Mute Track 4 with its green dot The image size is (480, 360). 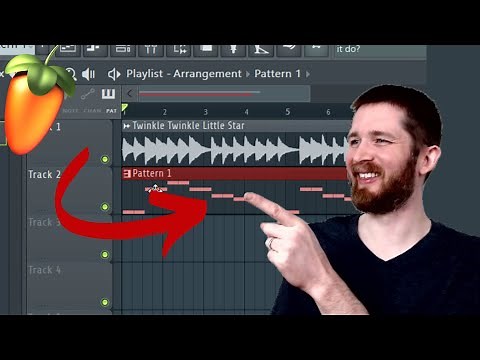pos(105,302)
